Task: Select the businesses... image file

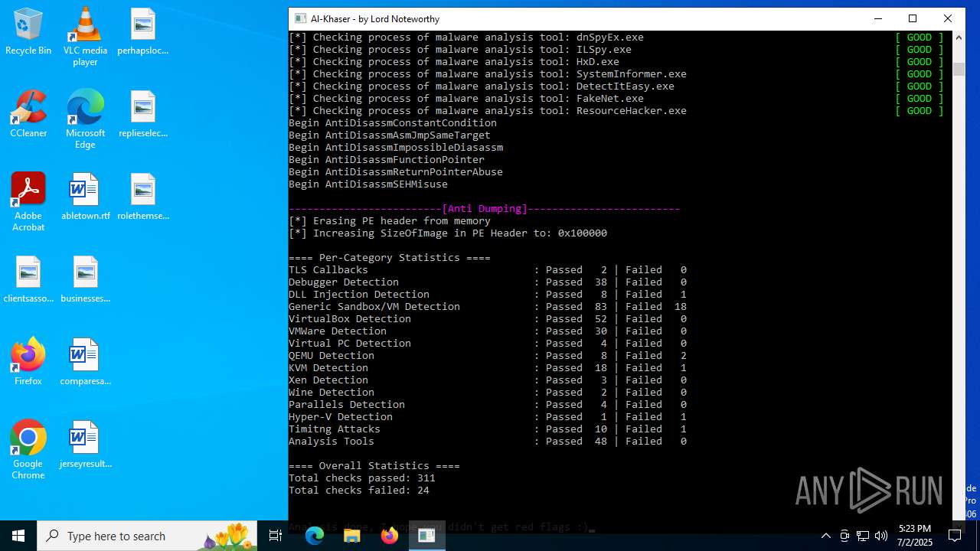Action: [85, 280]
